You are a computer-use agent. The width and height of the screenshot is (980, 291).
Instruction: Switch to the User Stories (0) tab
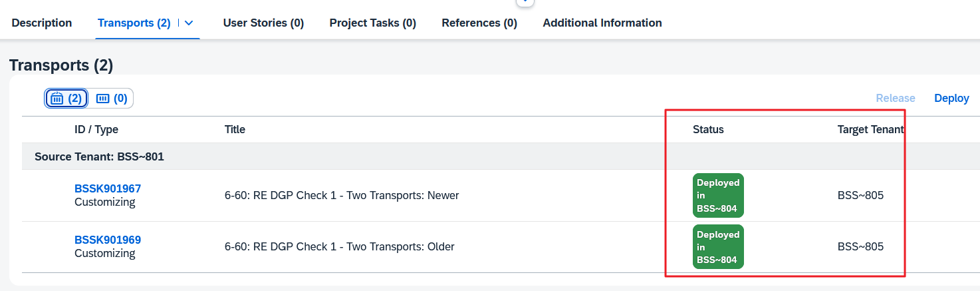(x=263, y=23)
